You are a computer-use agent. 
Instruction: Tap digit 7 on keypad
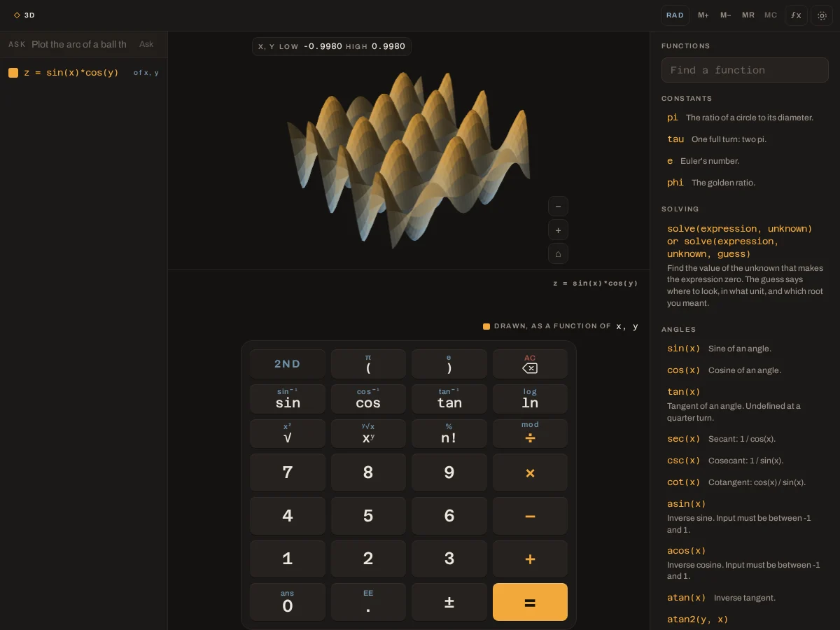pyautogui.click(x=288, y=472)
